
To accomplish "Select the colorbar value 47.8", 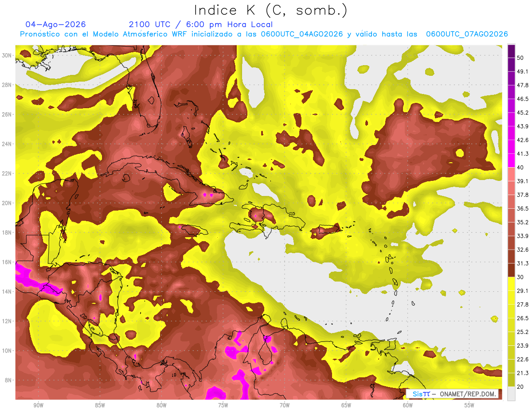I will [522, 85].
